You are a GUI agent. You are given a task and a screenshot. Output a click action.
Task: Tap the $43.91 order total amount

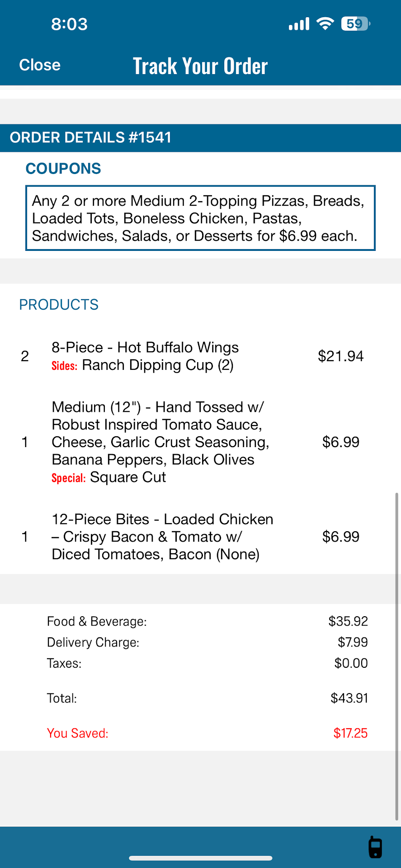pyautogui.click(x=349, y=698)
